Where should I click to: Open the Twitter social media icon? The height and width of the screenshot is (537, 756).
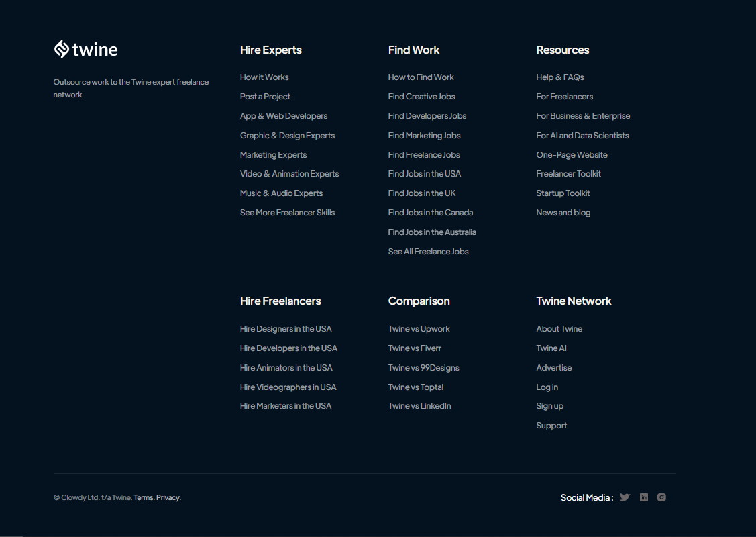(625, 497)
